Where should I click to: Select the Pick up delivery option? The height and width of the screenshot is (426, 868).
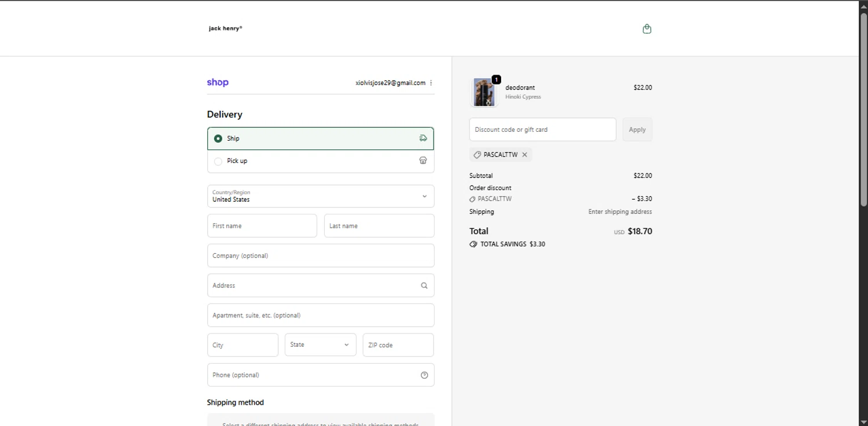(x=321, y=161)
